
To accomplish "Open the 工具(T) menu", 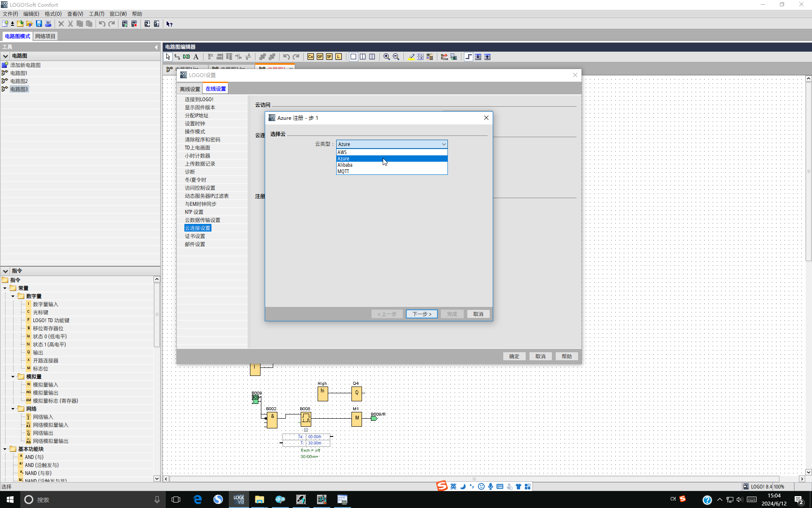I will tap(96, 14).
